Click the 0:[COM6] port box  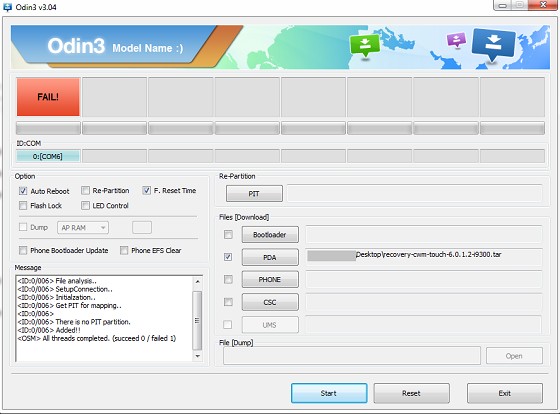(x=48, y=156)
